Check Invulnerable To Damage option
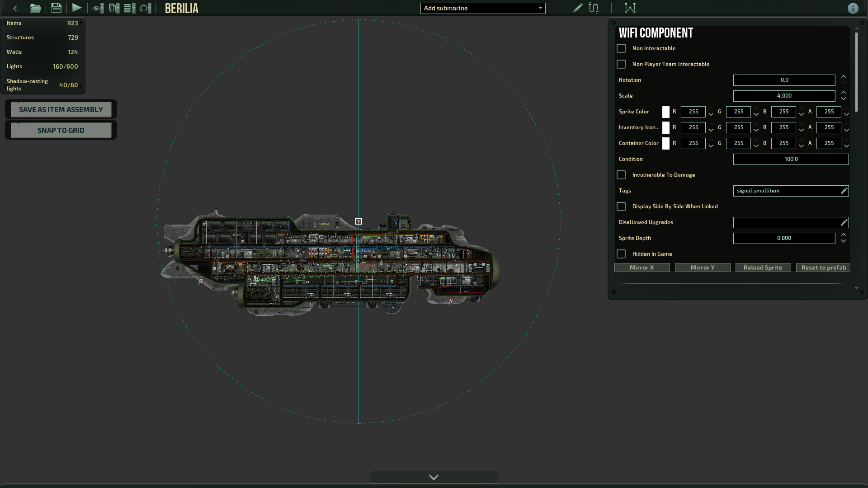 pos(621,175)
